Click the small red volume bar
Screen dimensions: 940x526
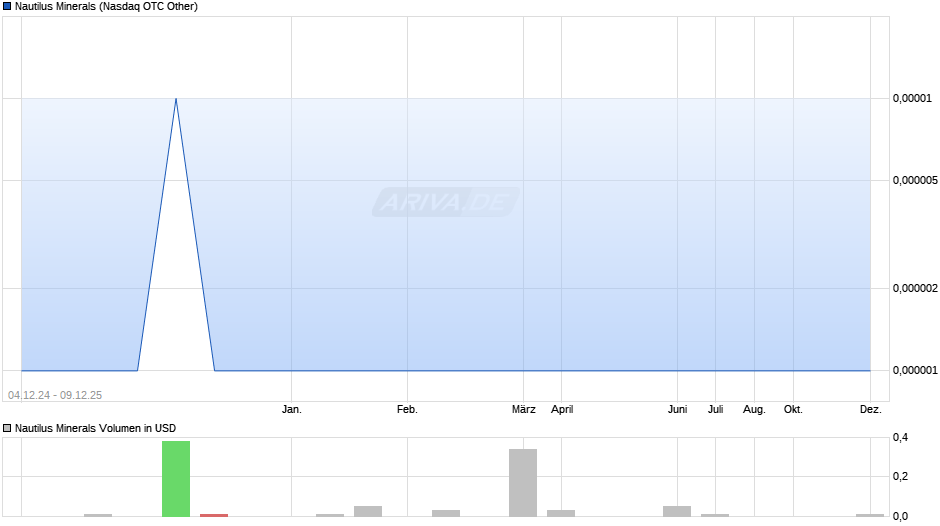pos(214,515)
